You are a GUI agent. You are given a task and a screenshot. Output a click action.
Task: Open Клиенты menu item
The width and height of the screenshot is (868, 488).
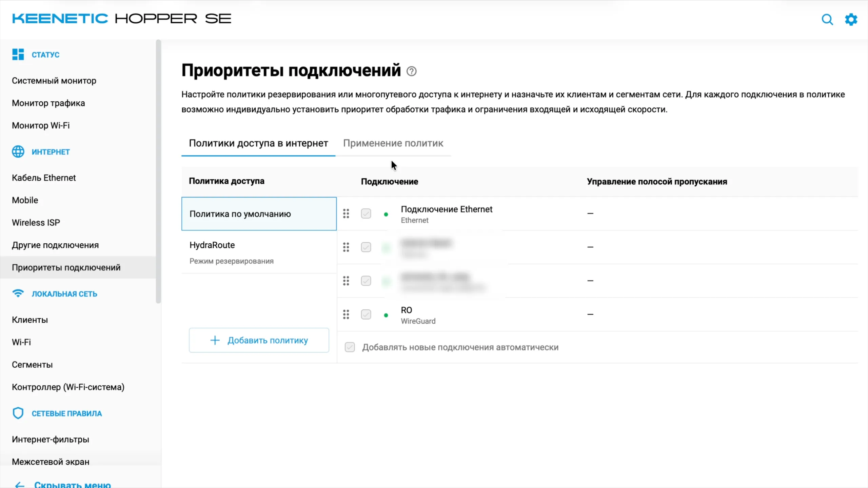30,320
